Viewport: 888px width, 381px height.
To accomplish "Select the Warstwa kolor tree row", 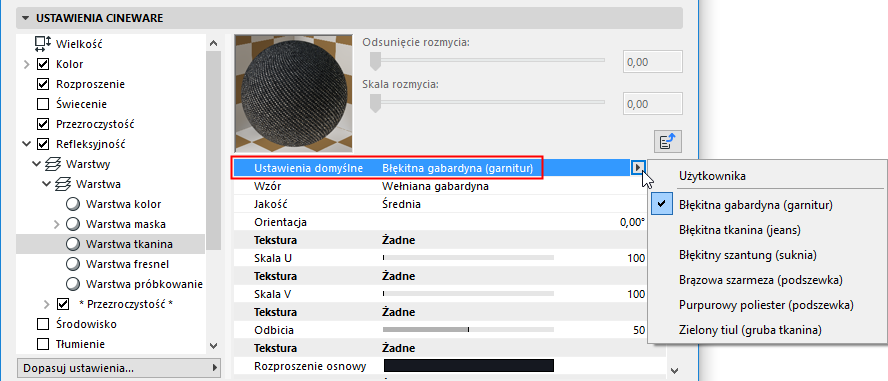I will pyautogui.click(x=110, y=204).
